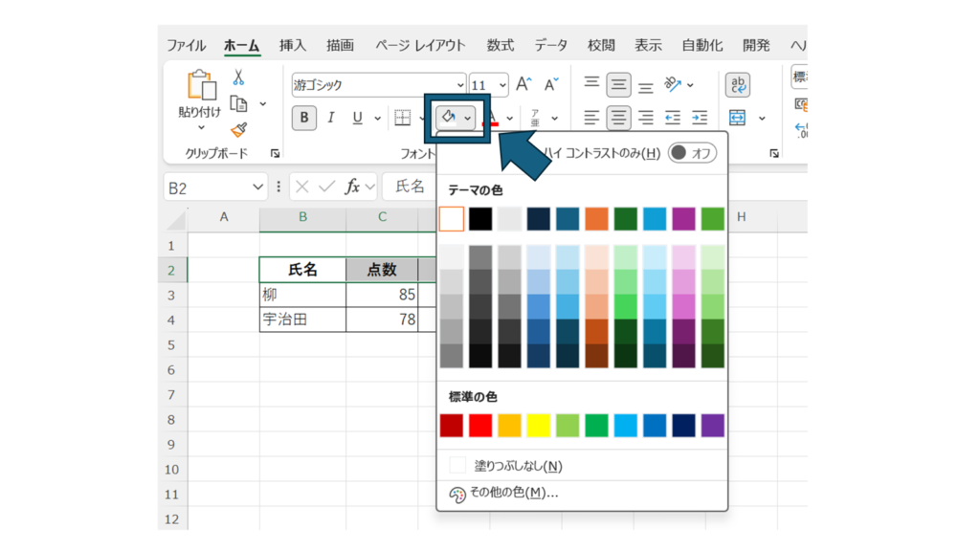This screenshot has height=551, width=980.
Task: Expand the font size dropdown
Action: click(502, 85)
